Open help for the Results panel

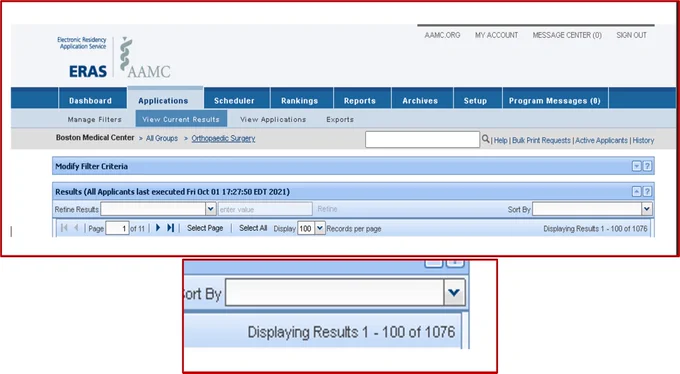(x=647, y=192)
